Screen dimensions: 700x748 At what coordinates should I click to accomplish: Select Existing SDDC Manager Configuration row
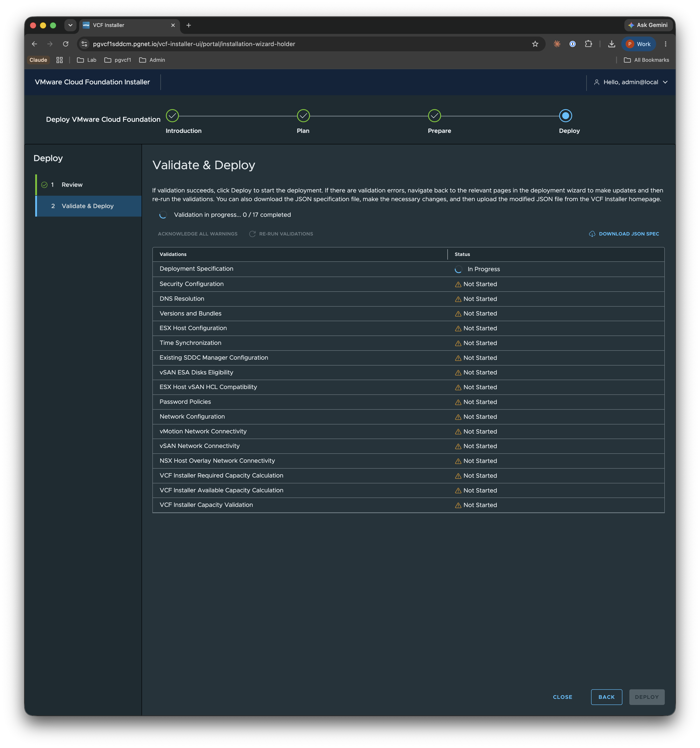408,358
